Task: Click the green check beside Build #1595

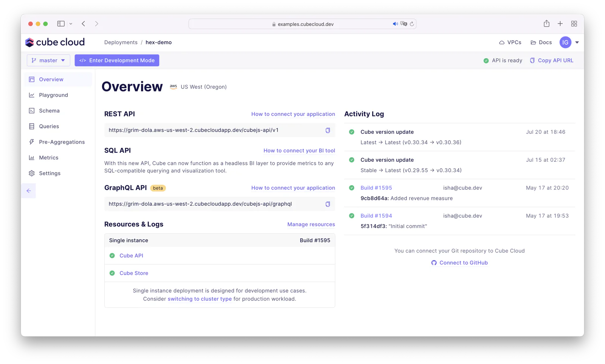Action: tap(352, 188)
